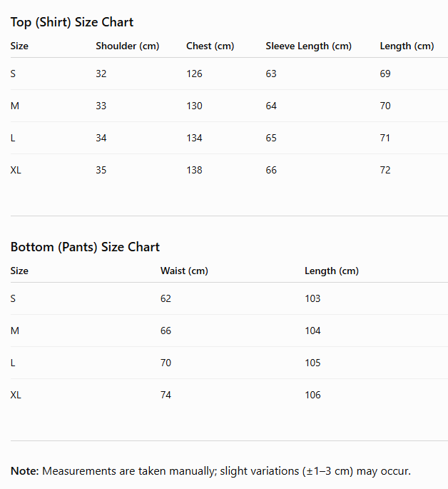Screen dimensions: 448x489
Task: Click the pants waist value 74
Action: (166, 395)
